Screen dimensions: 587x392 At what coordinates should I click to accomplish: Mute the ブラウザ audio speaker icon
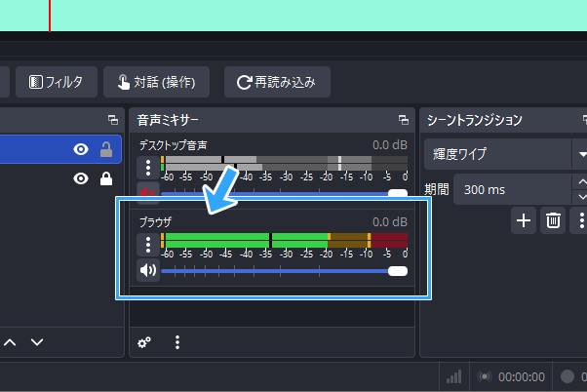coord(148,270)
